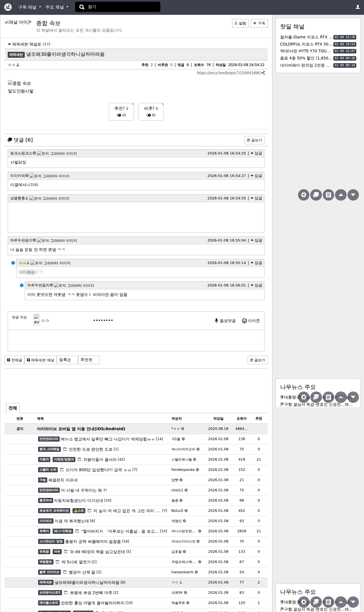Collapse the 16:56:01 nested reply circle icon
364x612 pixels.
(22, 285)
